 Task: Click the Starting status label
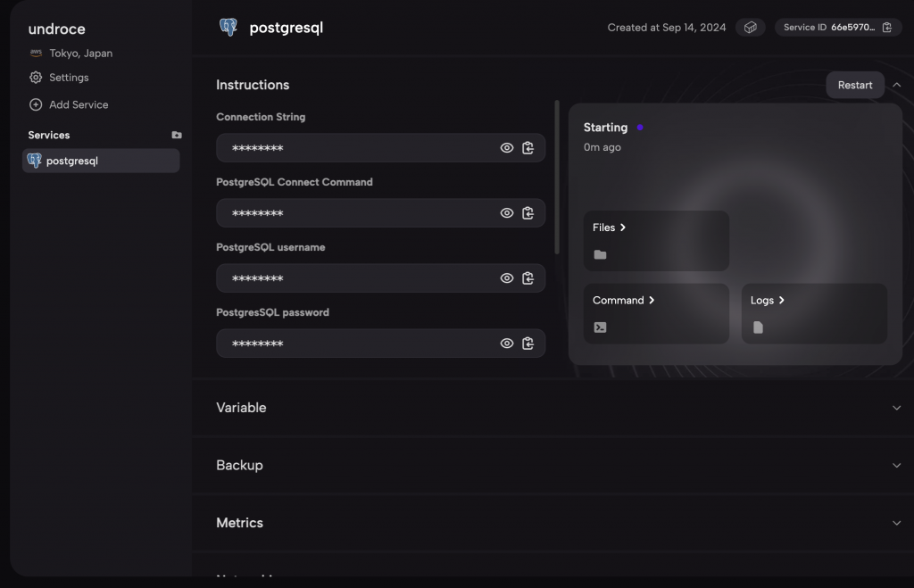click(606, 128)
